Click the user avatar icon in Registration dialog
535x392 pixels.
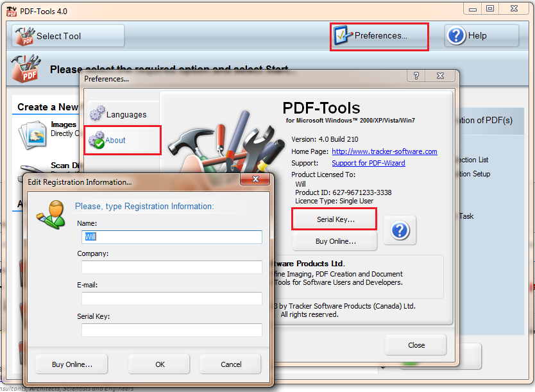coord(51,214)
